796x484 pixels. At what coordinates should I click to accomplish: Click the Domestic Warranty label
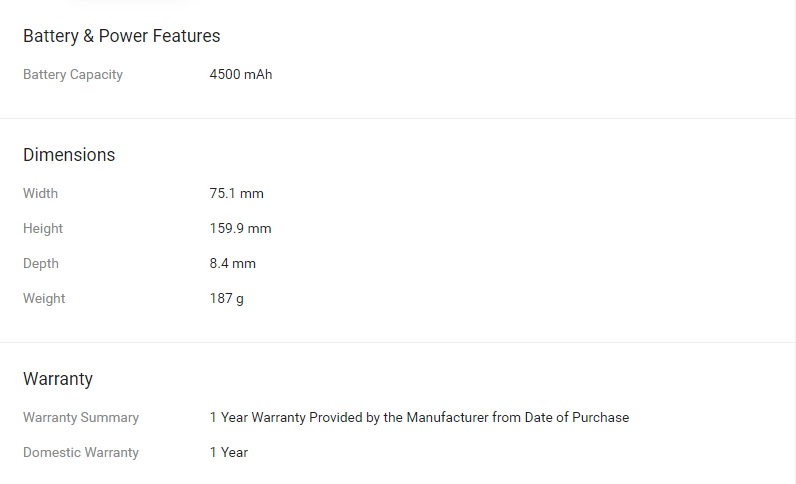click(81, 452)
